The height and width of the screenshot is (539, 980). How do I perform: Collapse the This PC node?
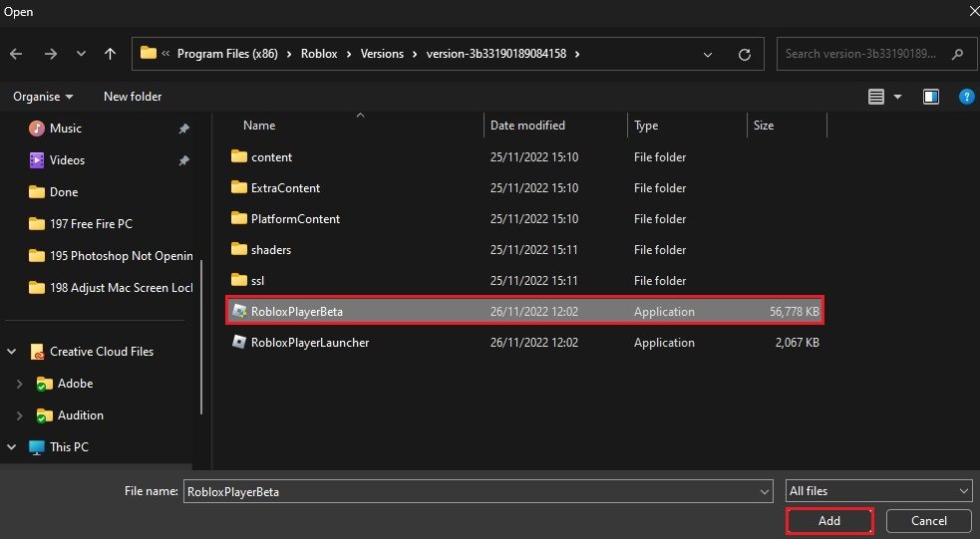[12, 447]
